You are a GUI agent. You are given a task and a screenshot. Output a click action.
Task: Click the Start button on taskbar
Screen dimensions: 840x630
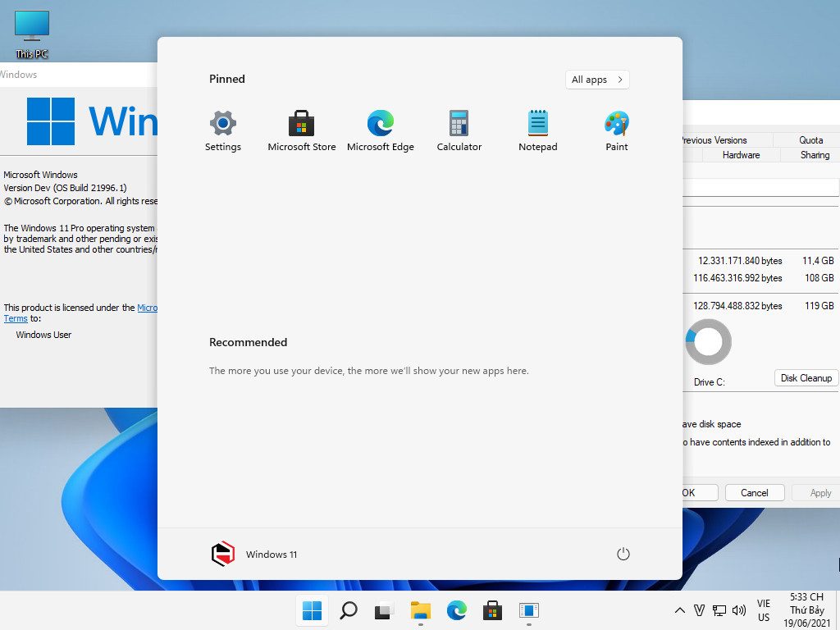pos(312,610)
